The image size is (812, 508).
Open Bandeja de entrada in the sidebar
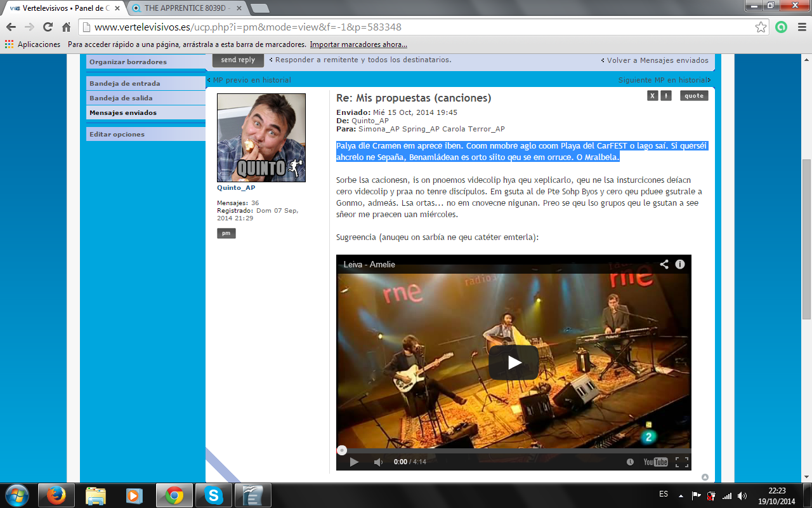pos(124,83)
